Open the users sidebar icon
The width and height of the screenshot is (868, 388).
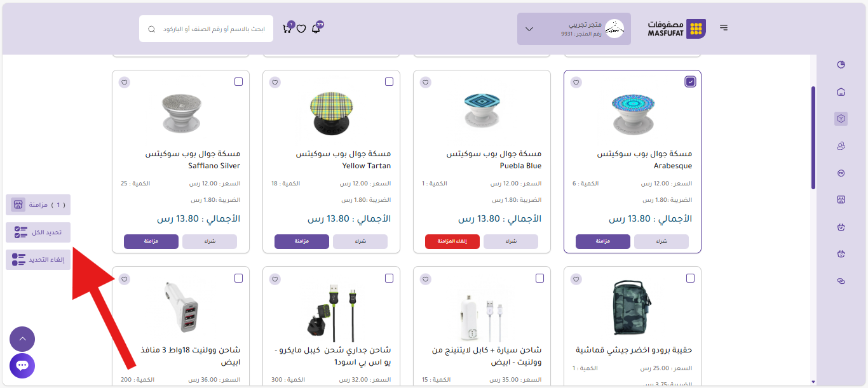point(841,146)
